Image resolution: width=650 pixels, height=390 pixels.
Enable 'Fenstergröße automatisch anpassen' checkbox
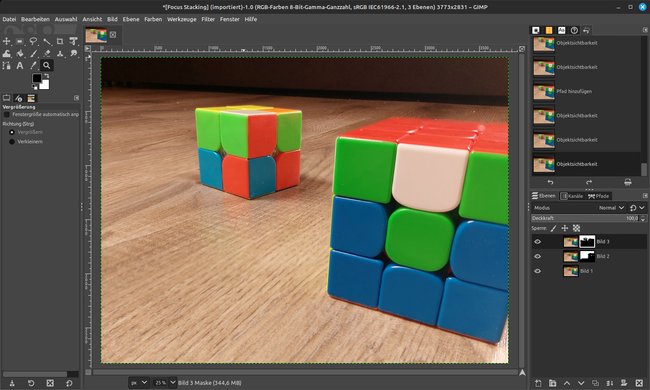[6, 114]
